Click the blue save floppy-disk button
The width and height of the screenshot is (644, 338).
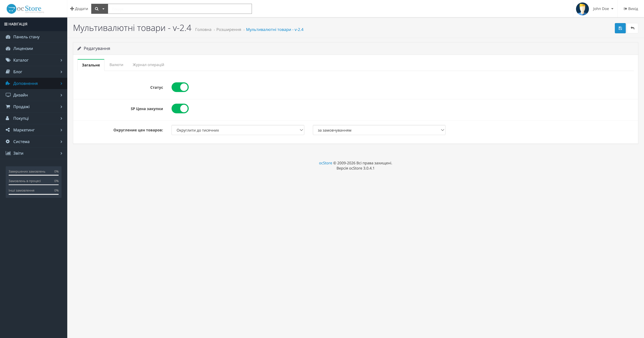click(620, 28)
